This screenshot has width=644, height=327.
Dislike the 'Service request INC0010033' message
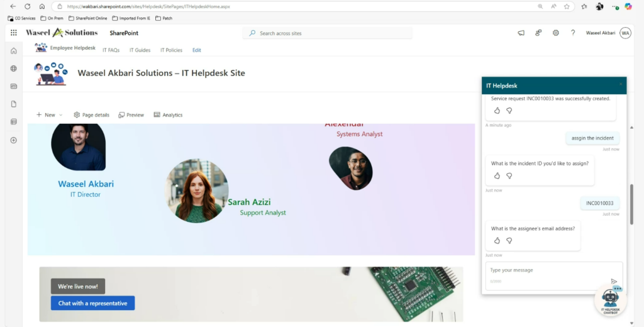click(x=509, y=111)
